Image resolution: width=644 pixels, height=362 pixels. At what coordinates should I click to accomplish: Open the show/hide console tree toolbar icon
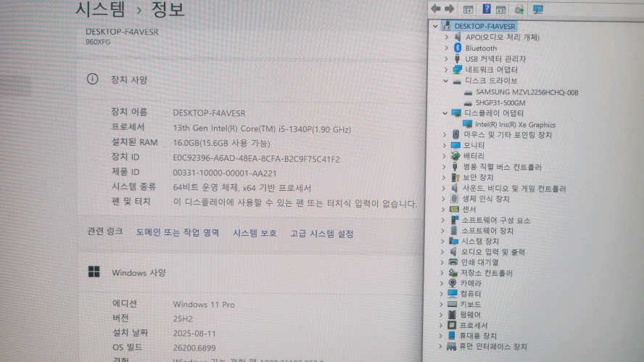(468, 9)
